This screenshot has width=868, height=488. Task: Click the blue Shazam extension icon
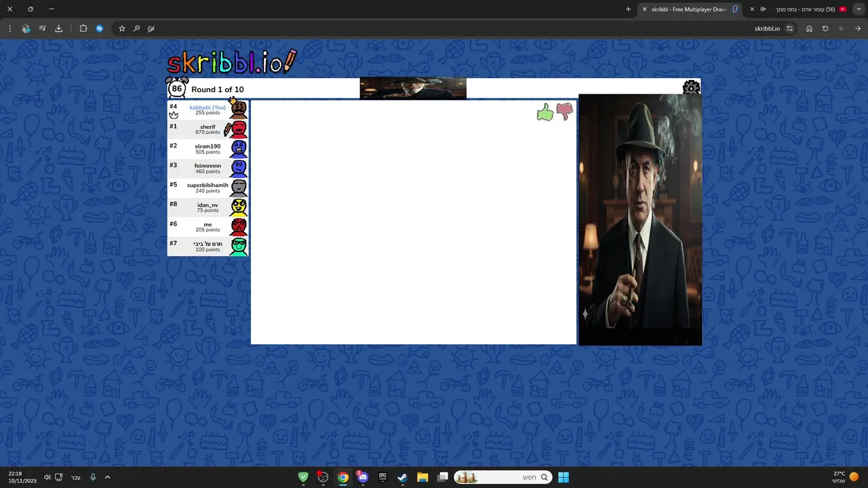pyautogui.click(x=100, y=28)
